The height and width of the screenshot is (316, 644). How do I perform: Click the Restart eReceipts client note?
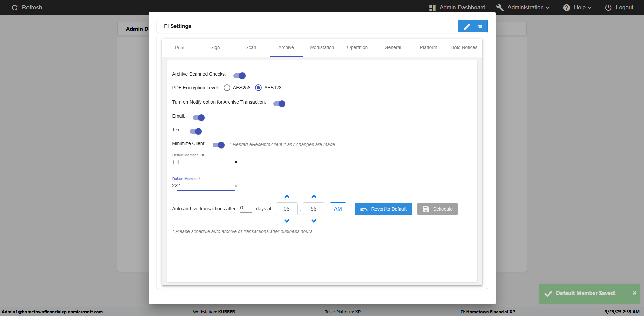tap(283, 145)
